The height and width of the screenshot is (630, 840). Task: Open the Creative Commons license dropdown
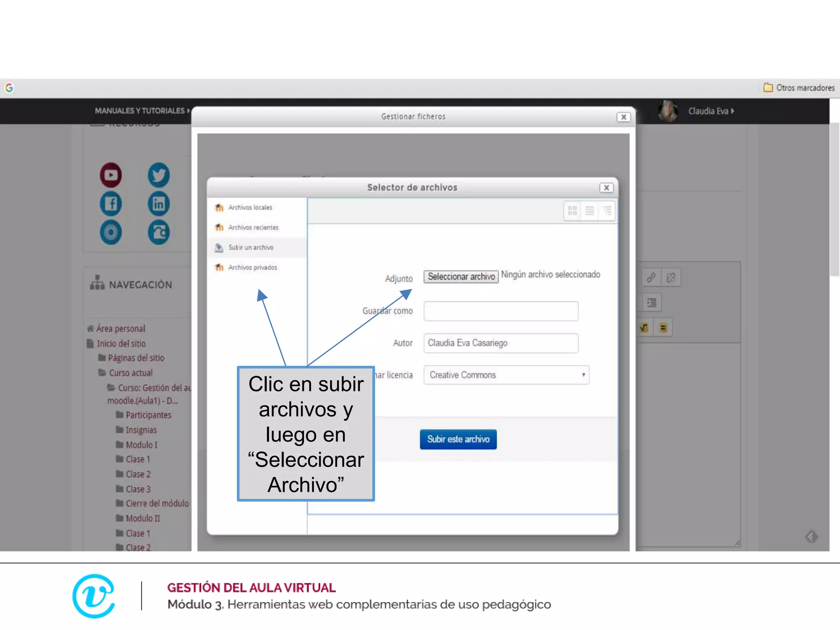click(507, 375)
